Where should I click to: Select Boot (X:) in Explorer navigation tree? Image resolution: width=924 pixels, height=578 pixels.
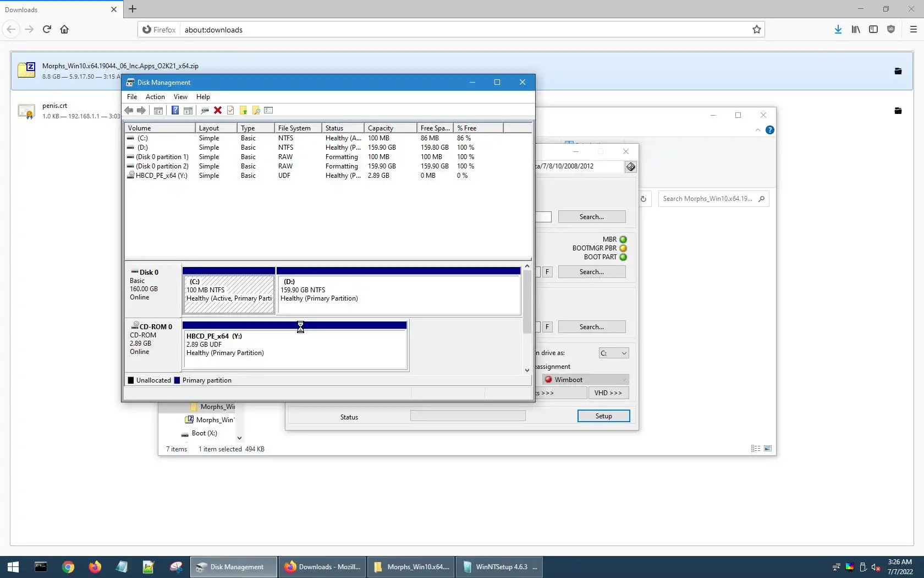click(204, 434)
